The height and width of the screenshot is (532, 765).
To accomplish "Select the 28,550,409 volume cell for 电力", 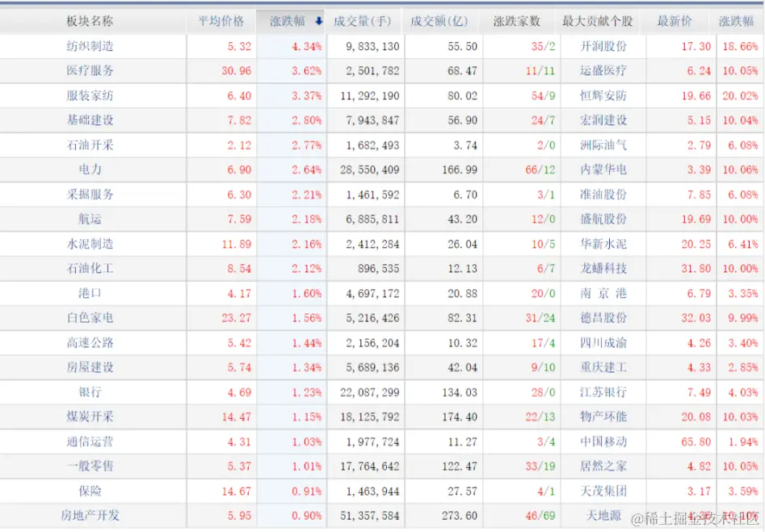I will coord(369,170).
